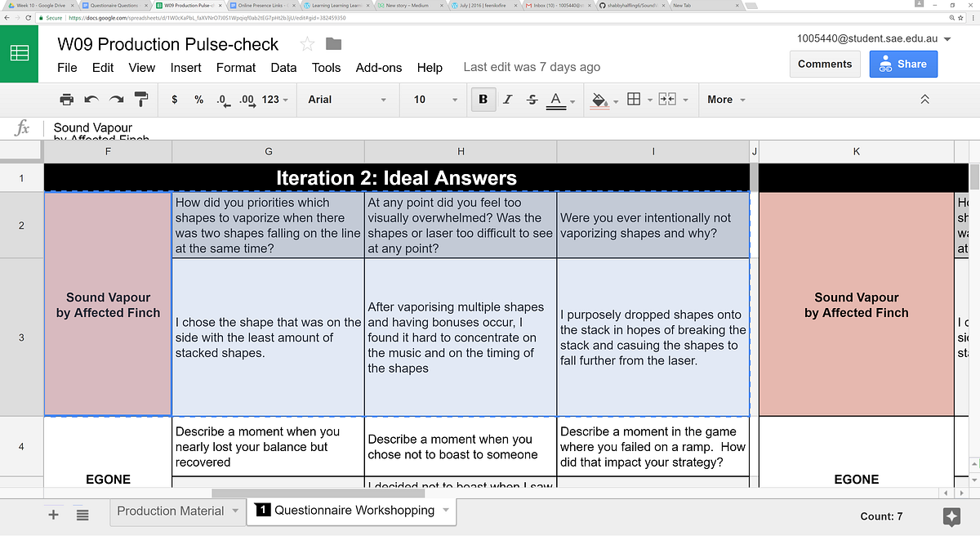Screen dimensions: 980x536
Task: Open the Data menu
Action: click(x=284, y=68)
